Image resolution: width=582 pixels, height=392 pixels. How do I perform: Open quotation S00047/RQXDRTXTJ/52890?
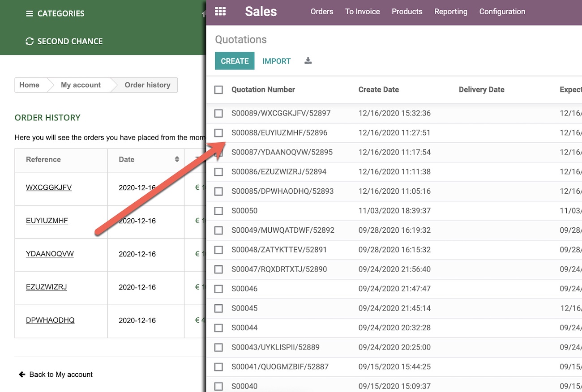tap(279, 269)
